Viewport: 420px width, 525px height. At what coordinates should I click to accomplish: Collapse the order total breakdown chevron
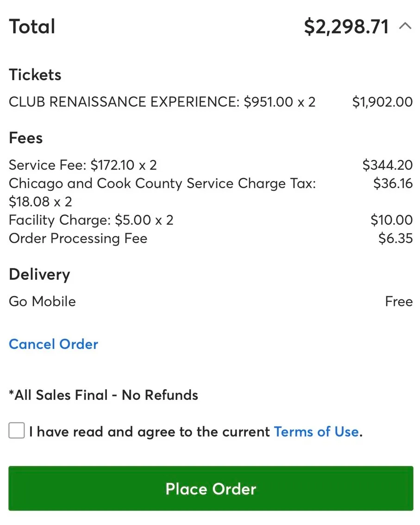coord(405,26)
